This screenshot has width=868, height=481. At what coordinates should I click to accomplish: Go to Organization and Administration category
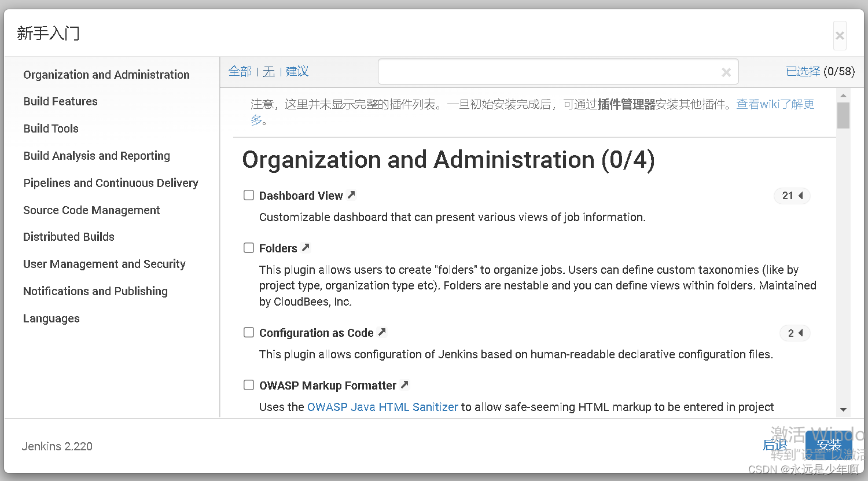tap(106, 75)
